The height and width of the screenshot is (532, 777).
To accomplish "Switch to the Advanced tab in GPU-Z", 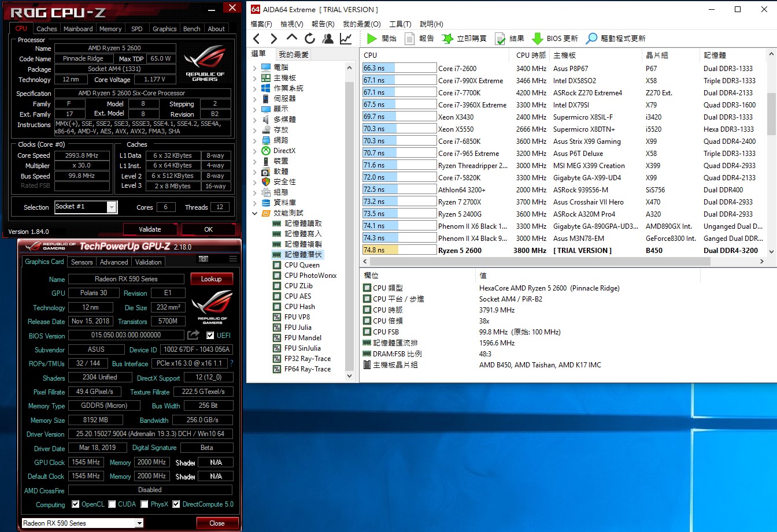I will click(114, 262).
